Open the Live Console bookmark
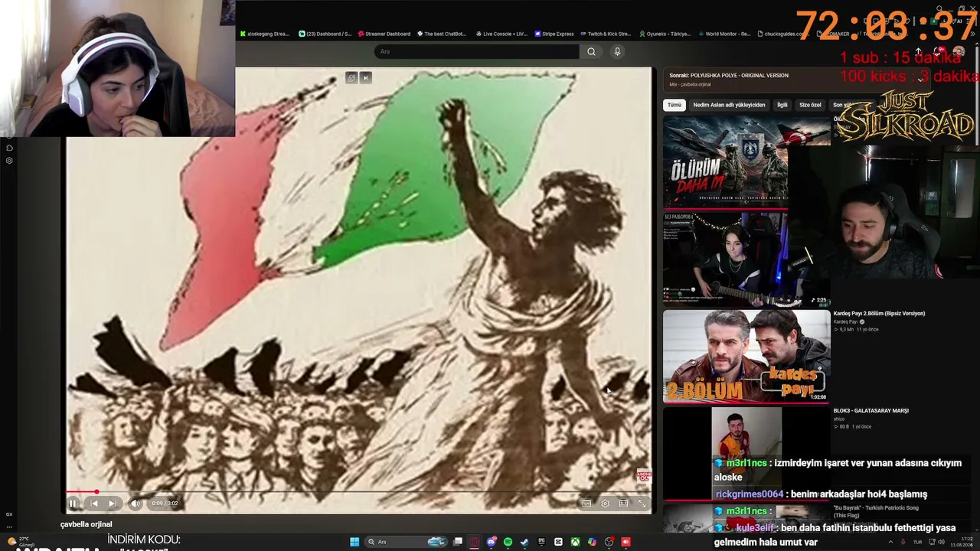Screen dimensions: 980x551 click(501, 34)
